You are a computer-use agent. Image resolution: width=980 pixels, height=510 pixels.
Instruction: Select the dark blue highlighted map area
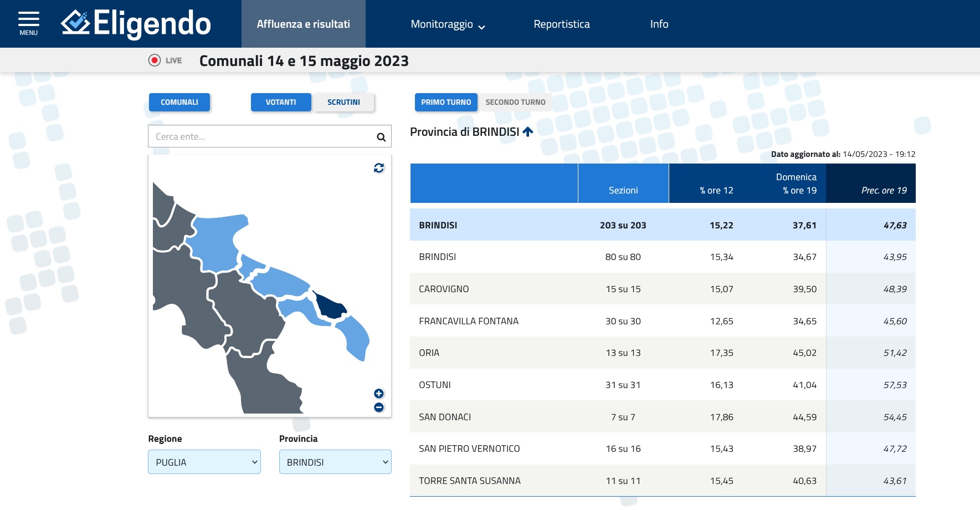[x=330, y=307]
